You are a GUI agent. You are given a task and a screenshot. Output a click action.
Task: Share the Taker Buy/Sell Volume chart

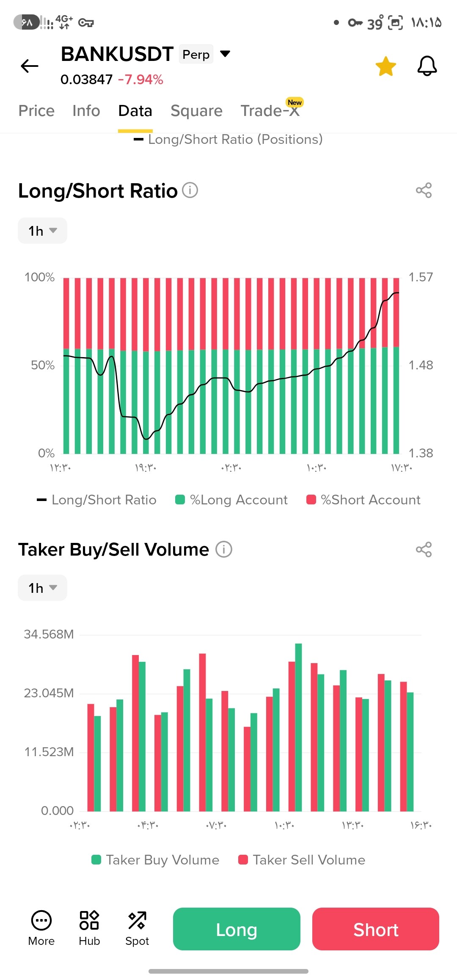point(424,550)
